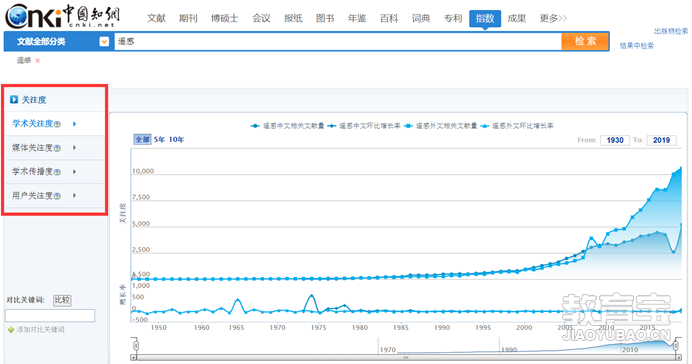This screenshot has height=364, width=692.
Task: Open the 文献全部分类 dropdown arrow
Action: pos(104,41)
